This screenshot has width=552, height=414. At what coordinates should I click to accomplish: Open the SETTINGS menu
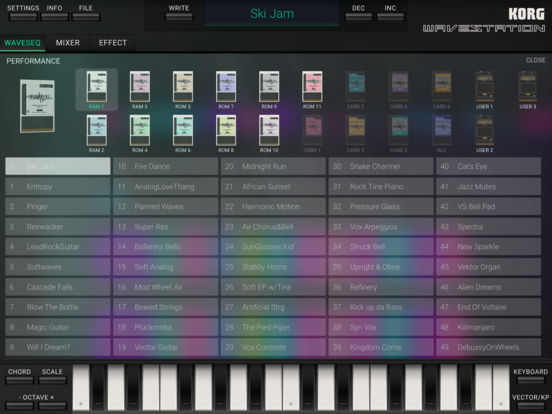[23, 16]
